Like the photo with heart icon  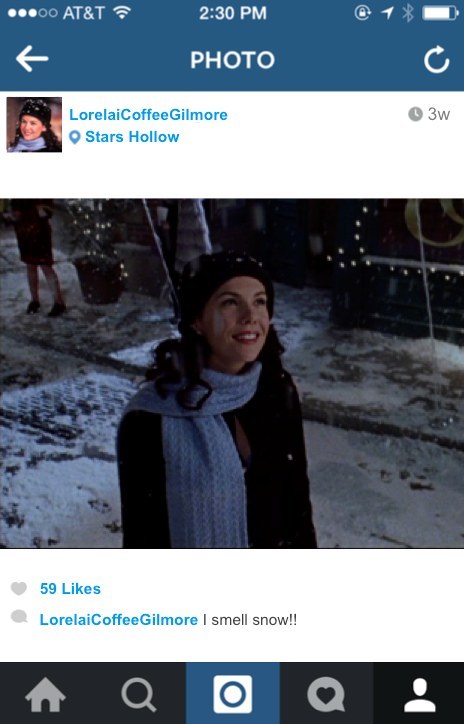(x=19, y=588)
